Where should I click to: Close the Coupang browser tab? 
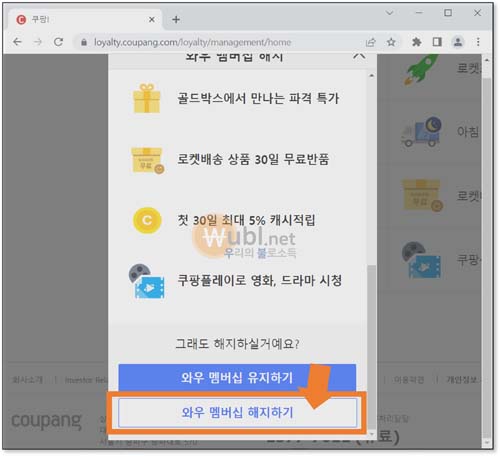(x=152, y=20)
